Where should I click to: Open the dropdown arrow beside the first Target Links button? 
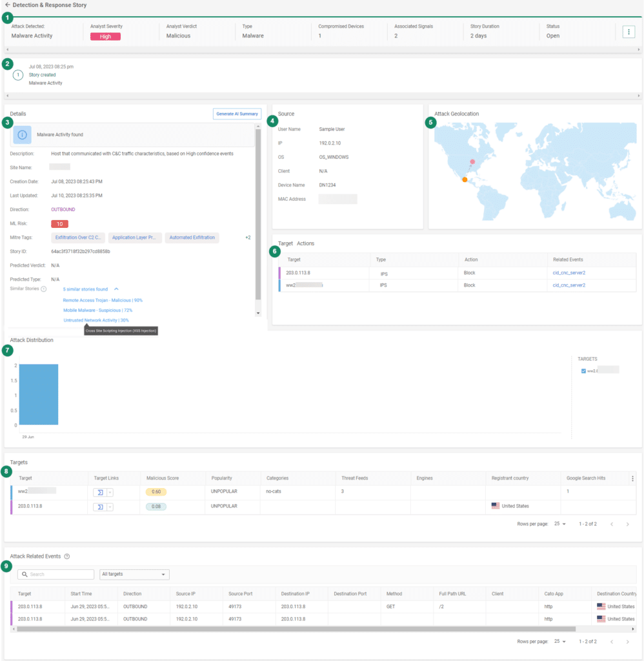pos(110,493)
